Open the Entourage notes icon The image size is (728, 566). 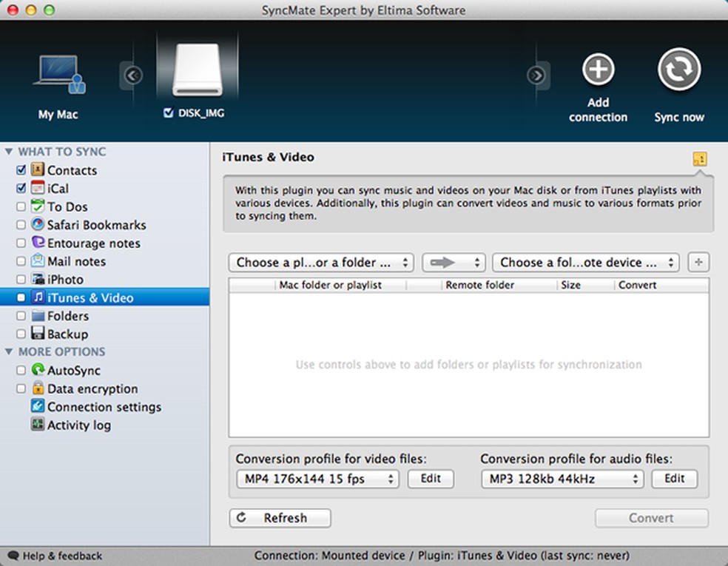click(38, 243)
